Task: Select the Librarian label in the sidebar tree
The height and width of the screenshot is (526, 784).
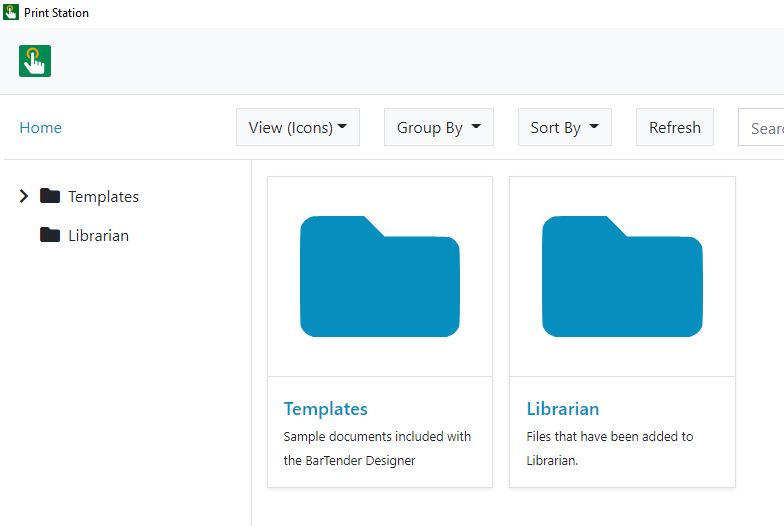Action: (98, 236)
